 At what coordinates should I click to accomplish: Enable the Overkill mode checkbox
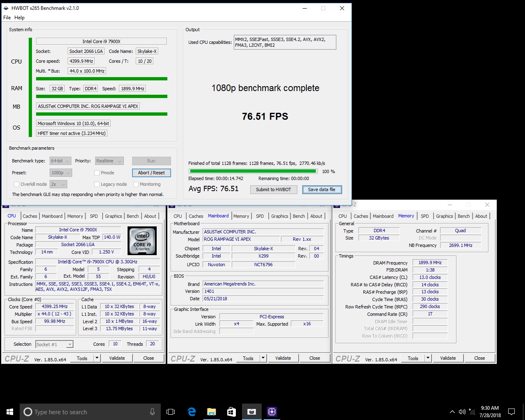(17, 184)
